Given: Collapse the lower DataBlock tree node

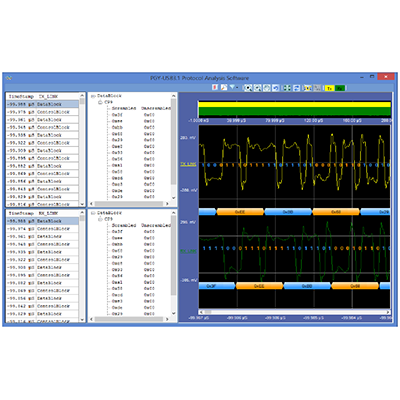Looking at the screenshot, I should click(x=93, y=213).
